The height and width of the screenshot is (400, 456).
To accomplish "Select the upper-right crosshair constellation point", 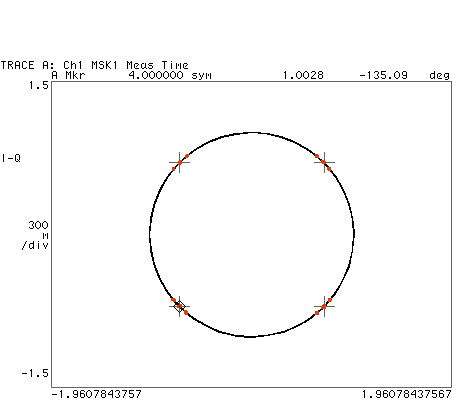I will [324, 162].
